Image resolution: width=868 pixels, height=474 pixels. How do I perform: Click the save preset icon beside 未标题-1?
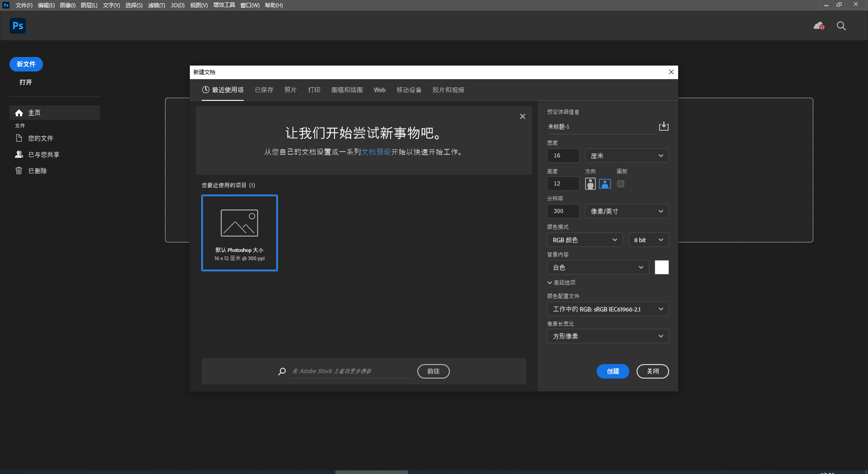(x=663, y=126)
